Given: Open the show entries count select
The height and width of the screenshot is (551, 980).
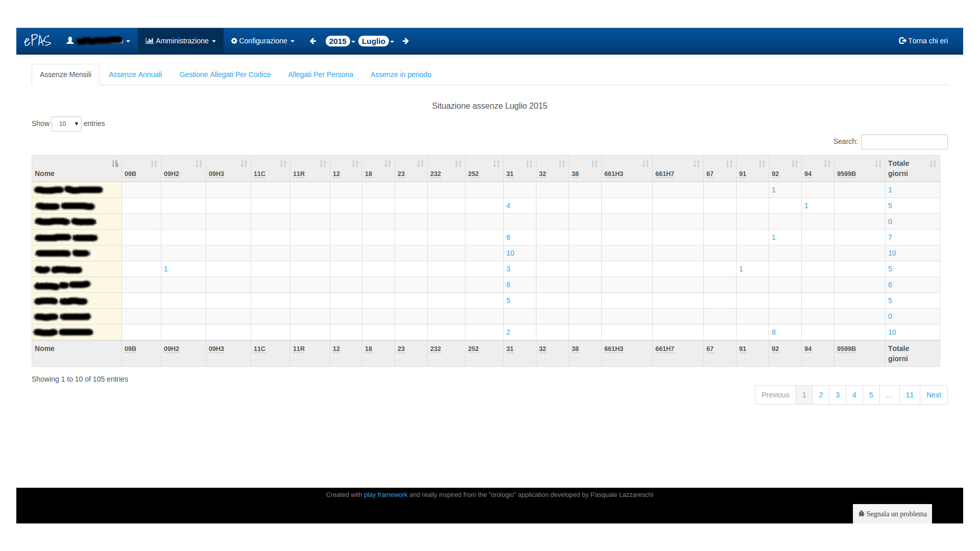Looking at the screenshot, I should pyautogui.click(x=66, y=124).
